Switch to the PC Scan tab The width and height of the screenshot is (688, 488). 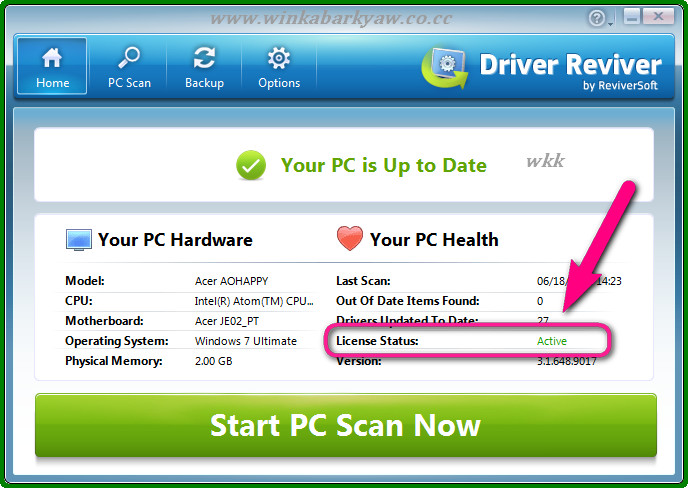coord(129,66)
